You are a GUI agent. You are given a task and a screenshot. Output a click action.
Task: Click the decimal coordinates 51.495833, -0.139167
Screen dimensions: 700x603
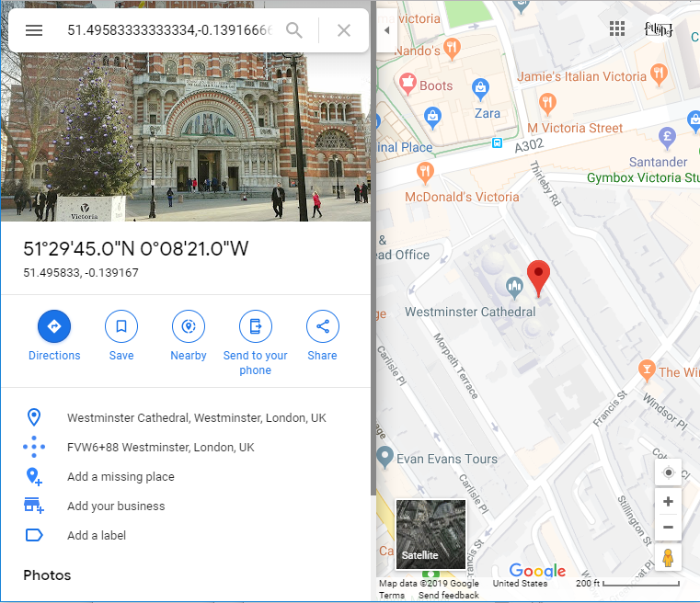(x=81, y=272)
